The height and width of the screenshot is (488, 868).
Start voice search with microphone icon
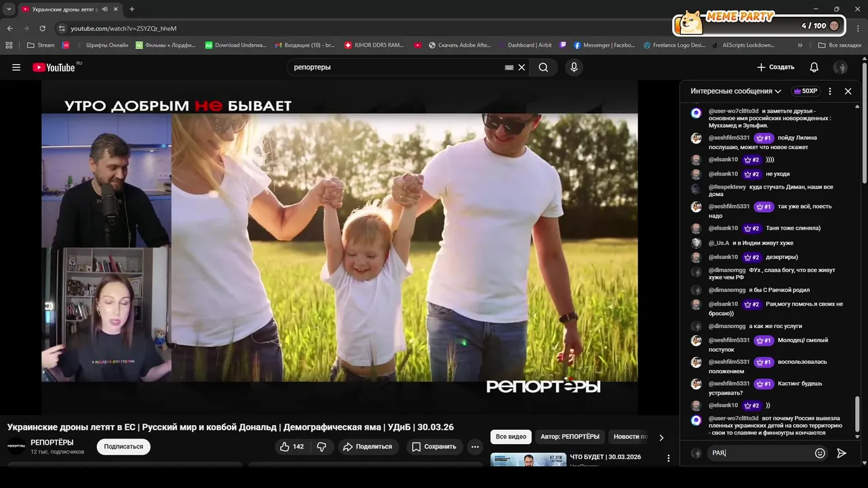pyautogui.click(x=574, y=67)
